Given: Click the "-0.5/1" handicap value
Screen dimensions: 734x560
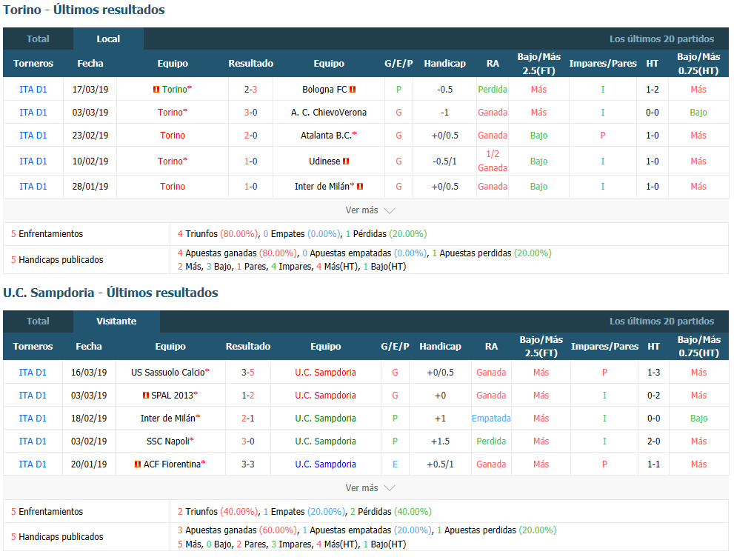Looking at the screenshot, I should click(444, 161).
